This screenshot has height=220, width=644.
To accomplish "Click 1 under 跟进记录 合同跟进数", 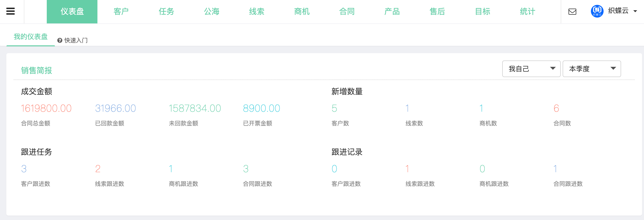I will click(x=555, y=169).
